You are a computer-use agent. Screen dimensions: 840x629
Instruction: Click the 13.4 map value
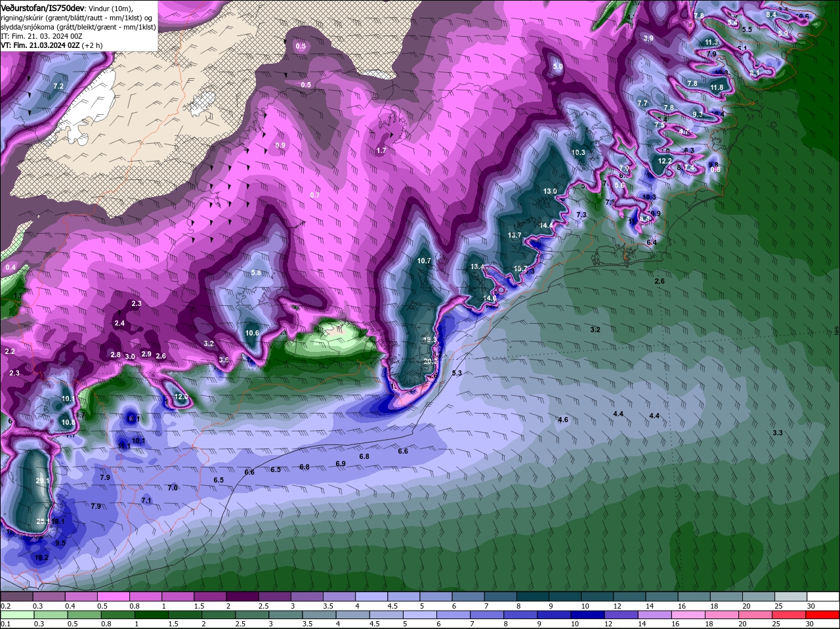click(x=478, y=267)
